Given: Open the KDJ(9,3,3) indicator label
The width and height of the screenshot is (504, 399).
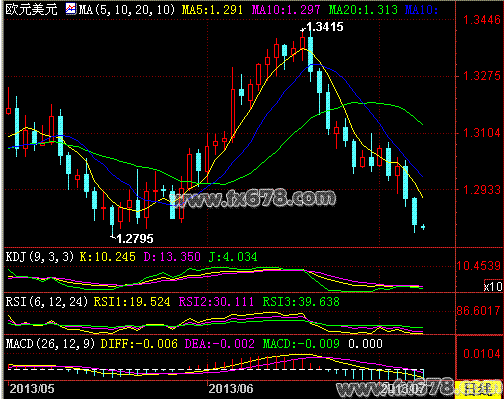Looking at the screenshot, I should click(40, 257).
